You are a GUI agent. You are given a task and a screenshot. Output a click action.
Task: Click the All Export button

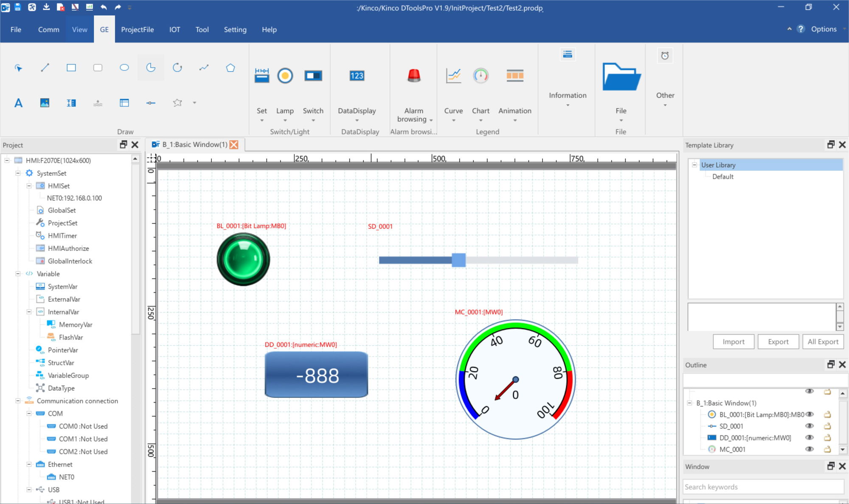823,342
